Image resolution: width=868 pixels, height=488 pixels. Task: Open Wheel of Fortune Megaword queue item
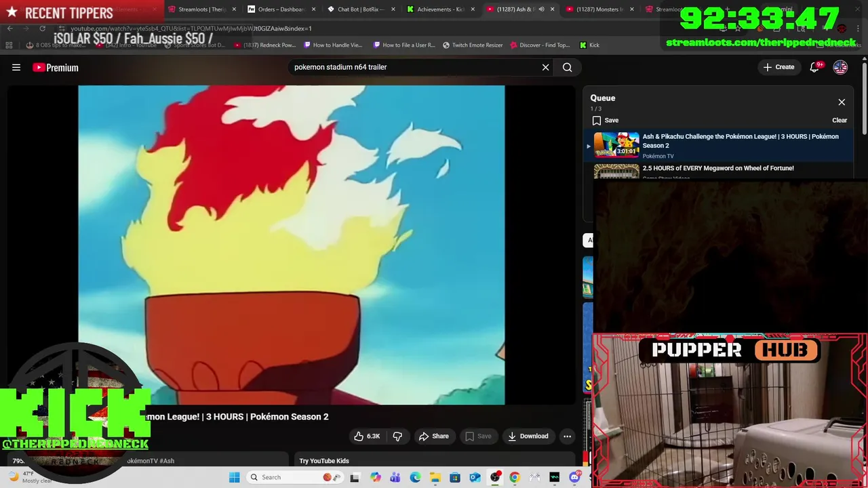click(x=718, y=168)
